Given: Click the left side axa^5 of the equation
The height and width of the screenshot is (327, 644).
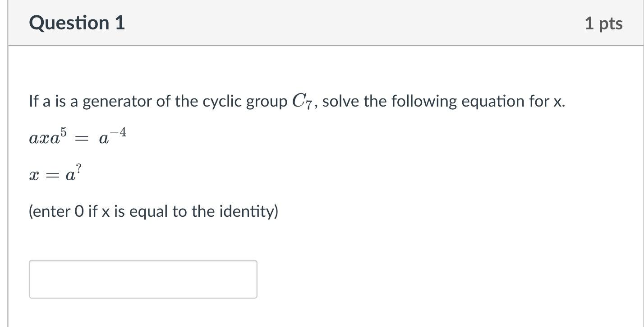Looking at the screenshot, I should click(x=47, y=136).
